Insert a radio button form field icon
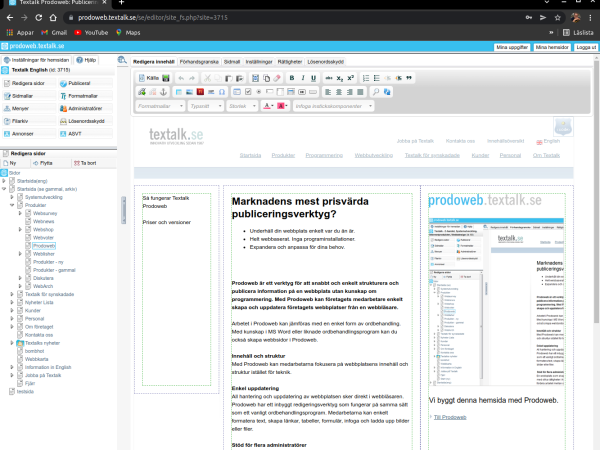 (259, 92)
